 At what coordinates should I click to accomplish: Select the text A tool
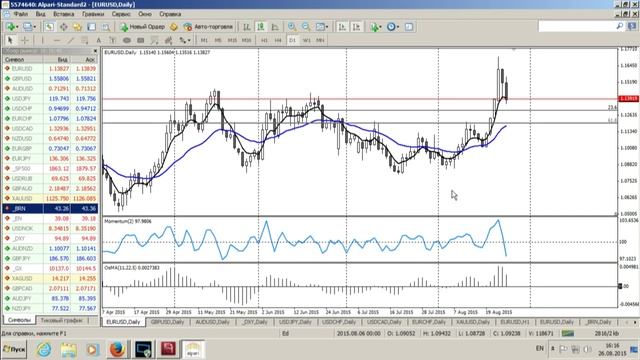[x=98, y=40]
